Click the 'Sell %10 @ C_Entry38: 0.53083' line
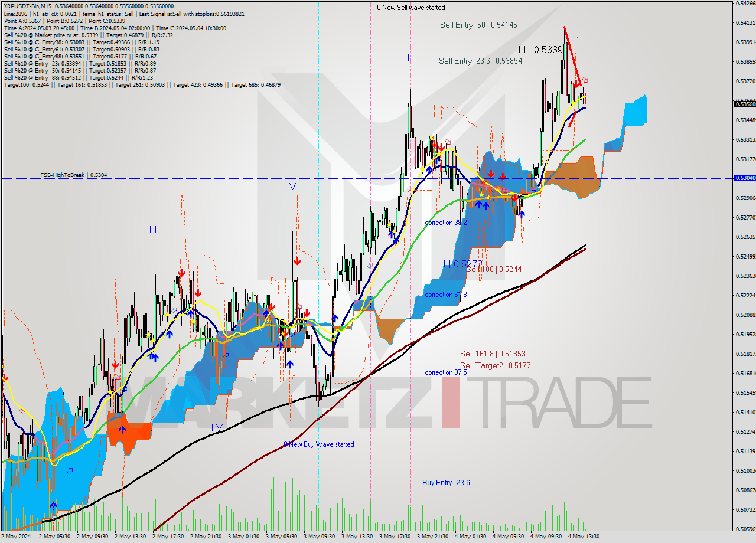The height and width of the screenshot is (543, 756). [x=82, y=42]
